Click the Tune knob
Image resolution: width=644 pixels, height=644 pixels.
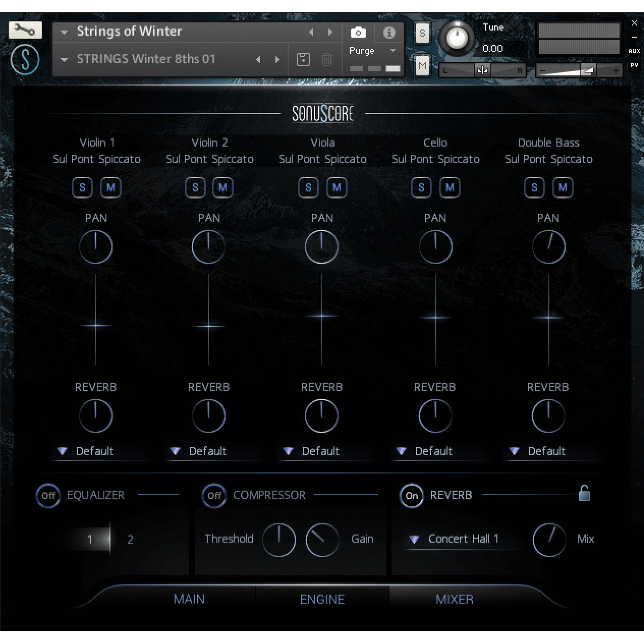[456, 38]
